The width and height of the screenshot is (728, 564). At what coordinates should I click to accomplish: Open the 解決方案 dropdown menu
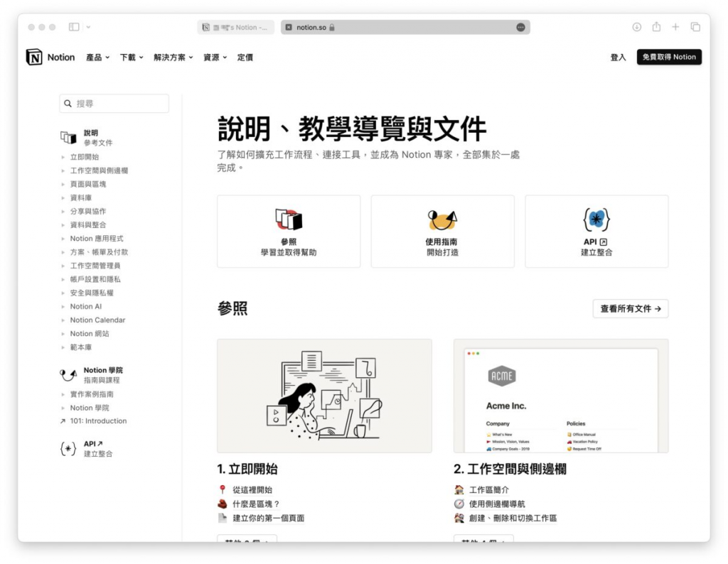click(173, 57)
